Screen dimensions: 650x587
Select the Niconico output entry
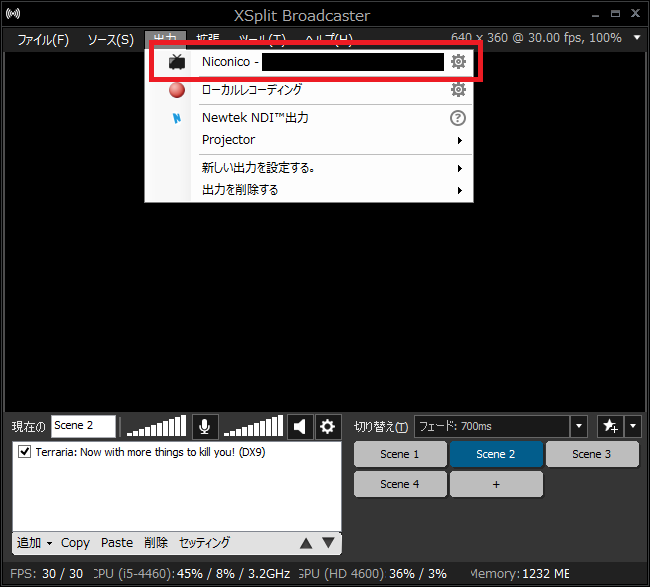click(x=309, y=62)
